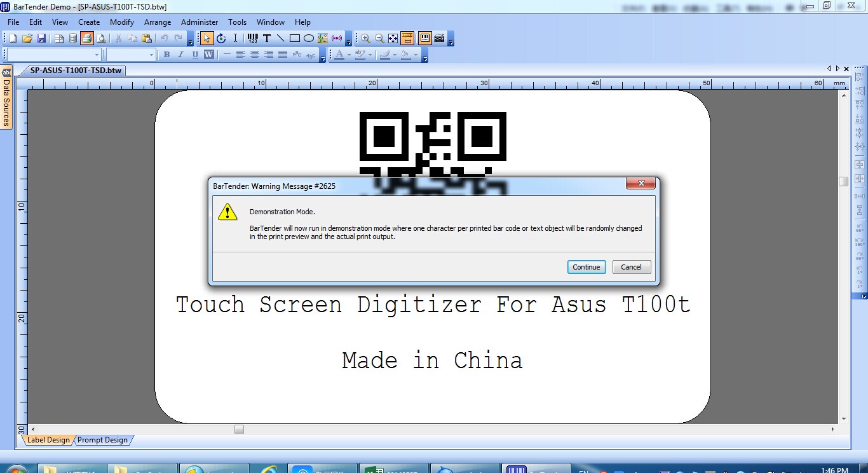The image size is (868, 473).
Task: Click the vertical scrollbar thumb
Action: click(843, 181)
